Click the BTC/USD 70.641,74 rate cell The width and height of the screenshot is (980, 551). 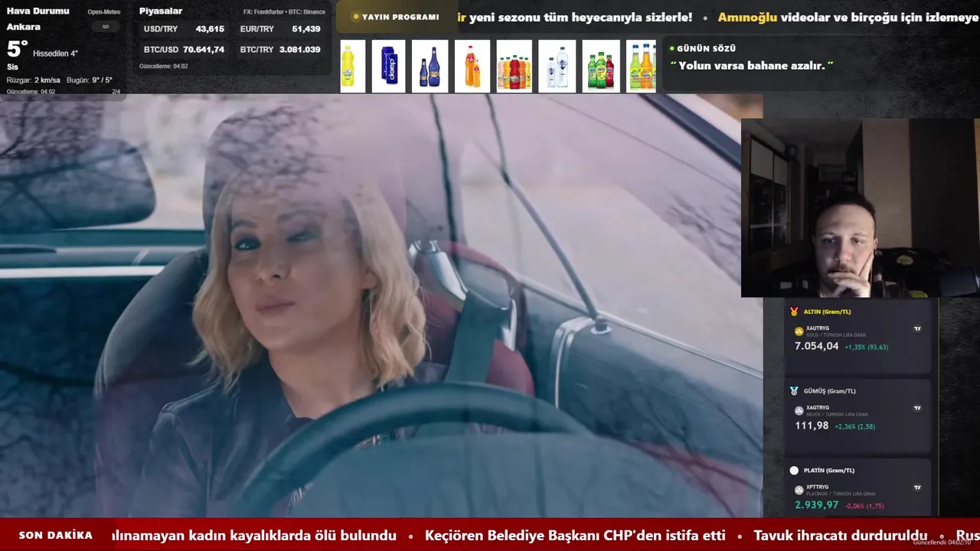click(x=184, y=50)
